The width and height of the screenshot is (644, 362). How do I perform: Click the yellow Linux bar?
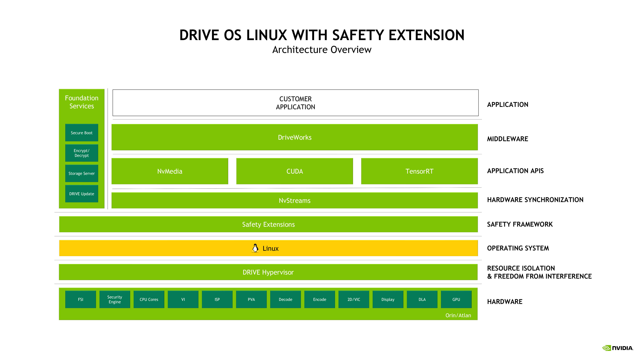(x=268, y=248)
